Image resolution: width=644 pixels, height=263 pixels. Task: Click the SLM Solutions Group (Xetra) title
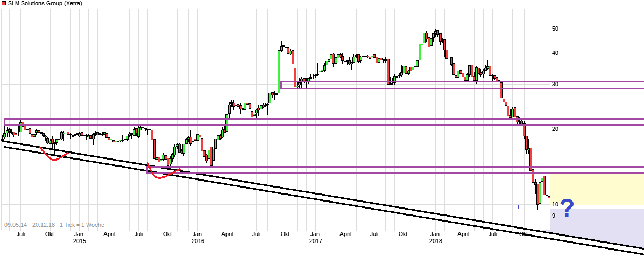[38, 3]
